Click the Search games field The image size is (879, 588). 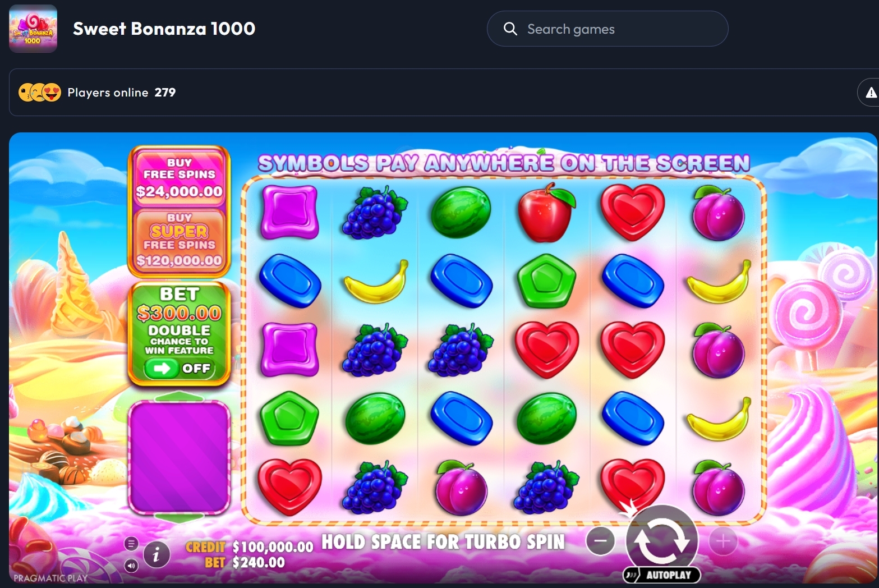tap(608, 29)
